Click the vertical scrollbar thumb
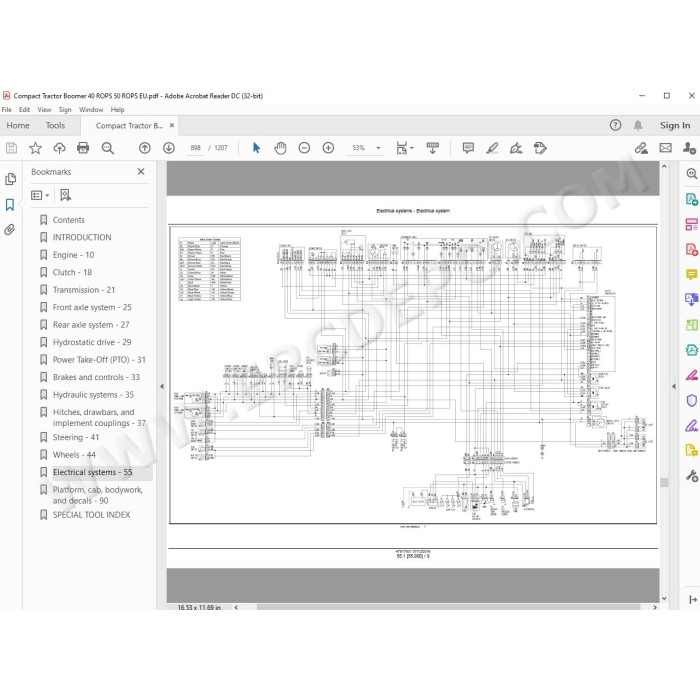This screenshot has width=700, height=700. click(664, 483)
